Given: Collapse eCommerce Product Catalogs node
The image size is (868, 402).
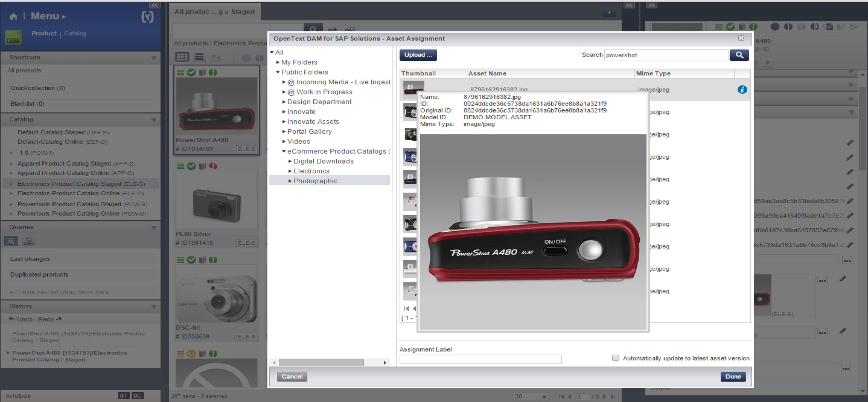Looking at the screenshot, I should (x=284, y=151).
